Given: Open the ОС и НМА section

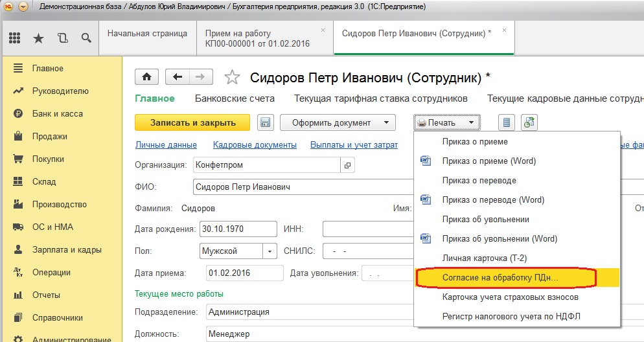Looking at the screenshot, I should [52, 227].
